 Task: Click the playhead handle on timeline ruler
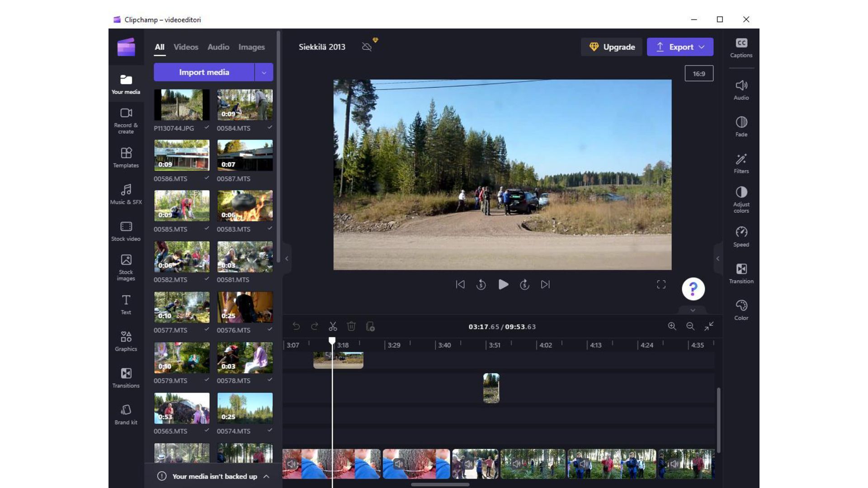click(x=332, y=340)
